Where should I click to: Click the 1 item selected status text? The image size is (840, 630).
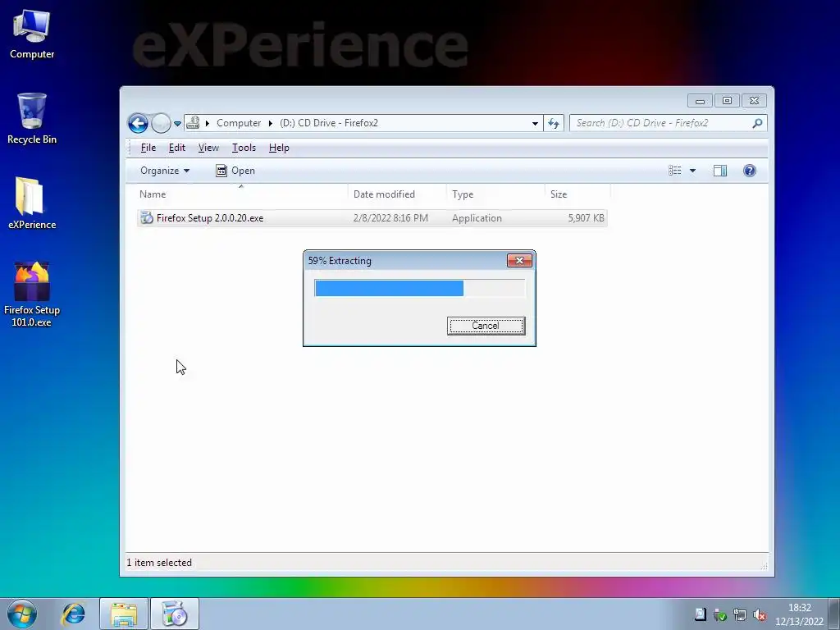pos(159,563)
